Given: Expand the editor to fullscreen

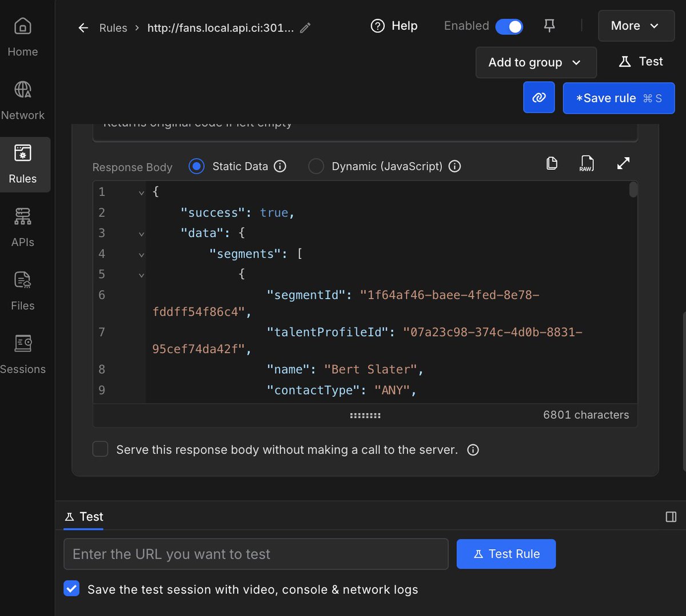Looking at the screenshot, I should pyautogui.click(x=623, y=163).
